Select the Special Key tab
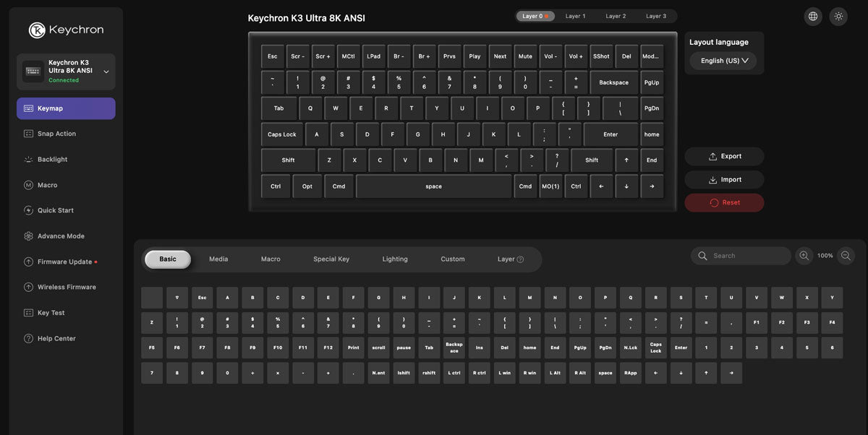The image size is (868, 435). (331, 259)
